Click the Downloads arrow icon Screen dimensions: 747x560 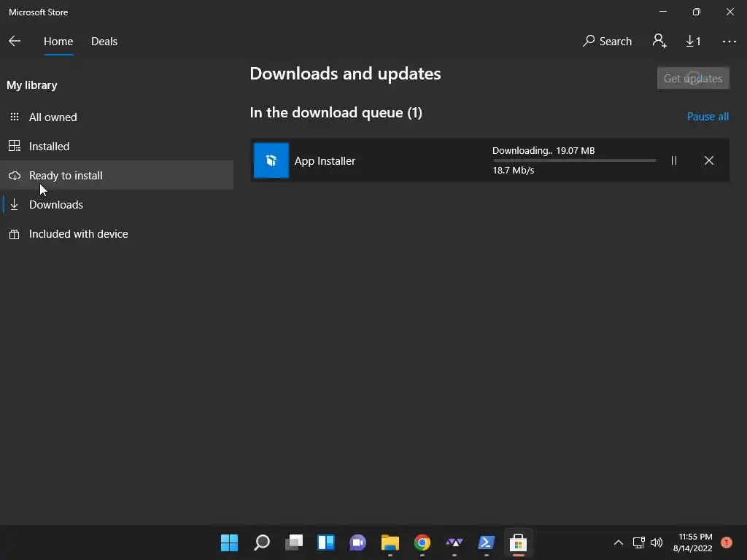tap(15, 205)
